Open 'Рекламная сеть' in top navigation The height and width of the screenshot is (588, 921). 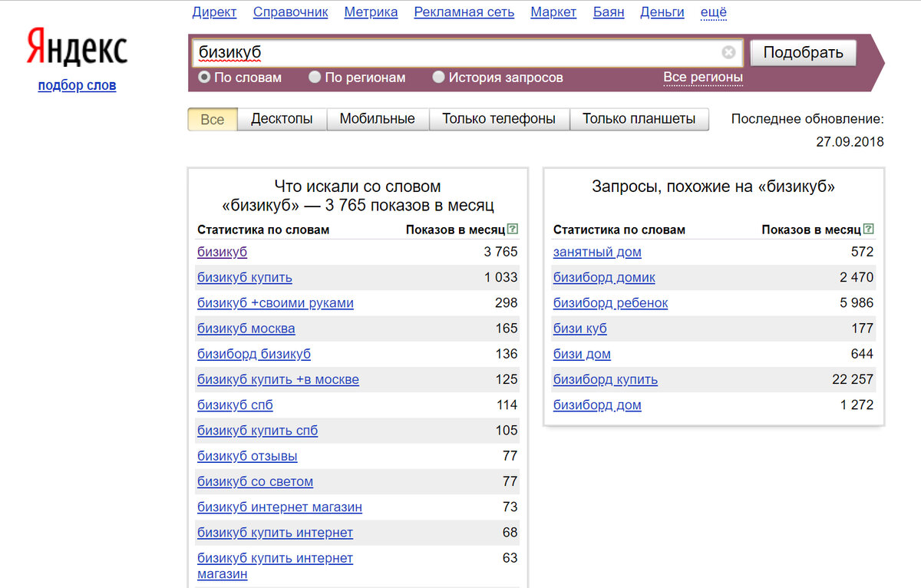(464, 12)
